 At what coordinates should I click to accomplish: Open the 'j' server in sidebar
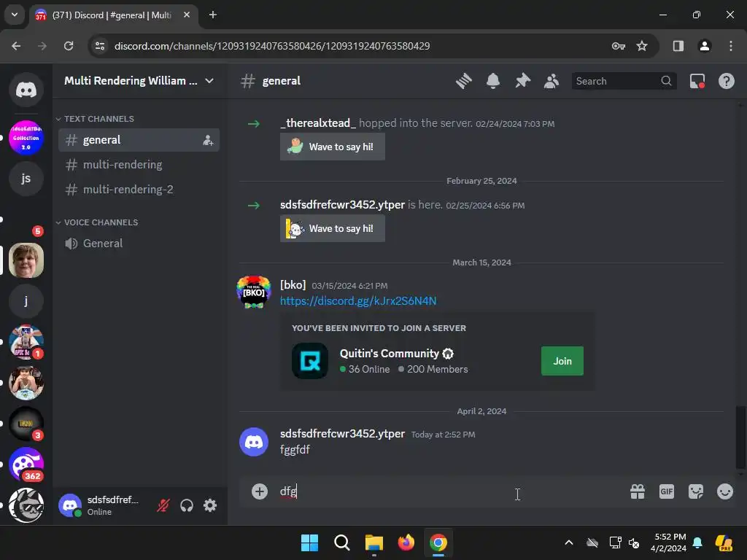pyautogui.click(x=26, y=301)
